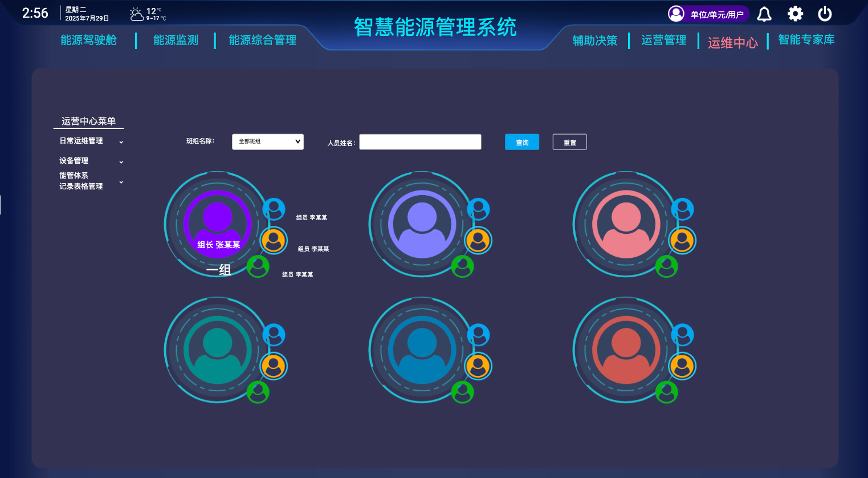This screenshot has height=478, width=868.
Task: Click the 查询 search button
Action: point(522,142)
